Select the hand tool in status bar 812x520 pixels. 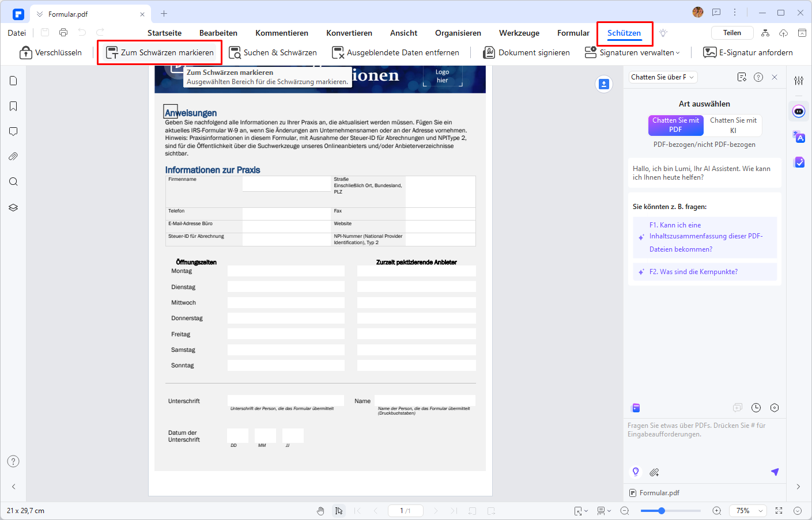[x=320, y=511]
